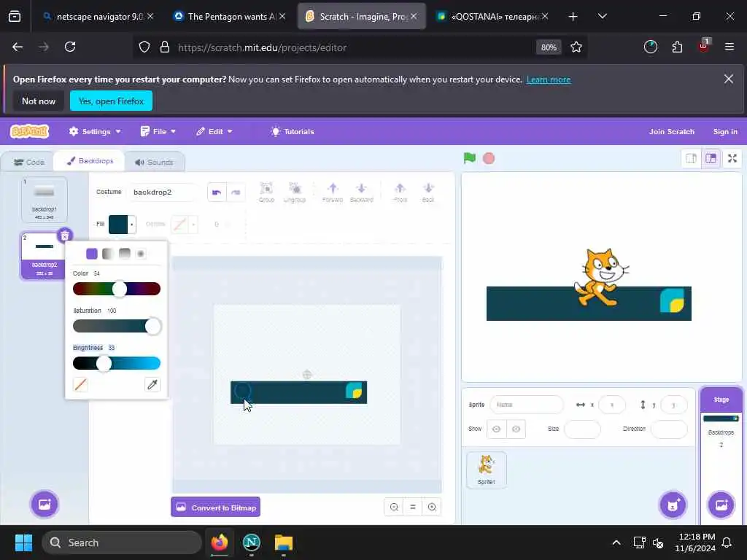Click the Front layer icon

[x=400, y=192]
